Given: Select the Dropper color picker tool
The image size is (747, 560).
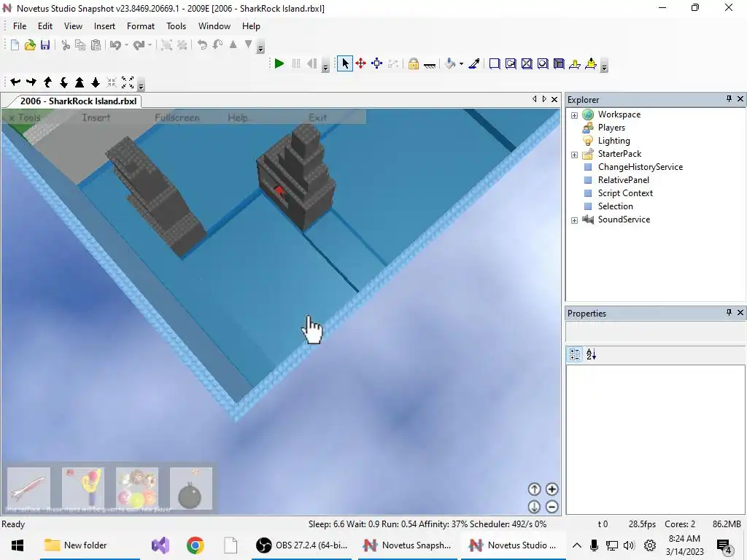Looking at the screenshot, I should (474, 63).
